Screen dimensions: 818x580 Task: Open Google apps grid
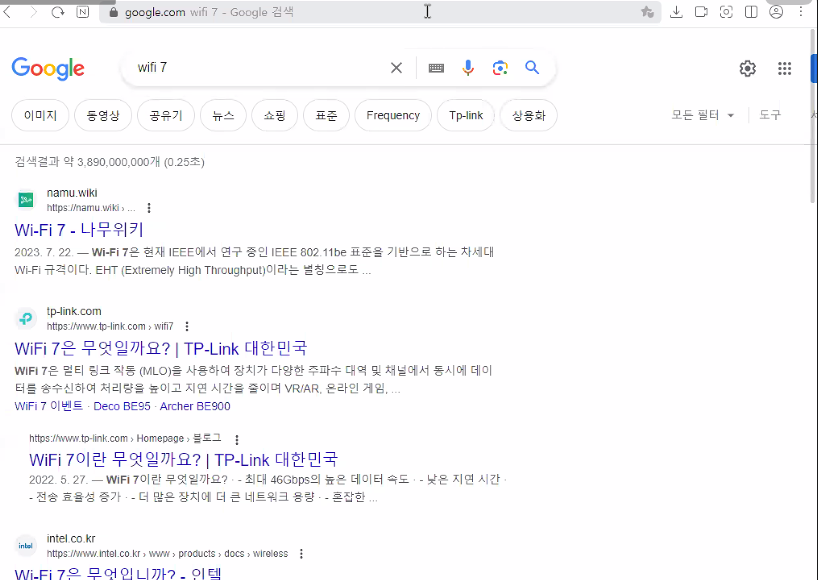click(x=785, y=68)
